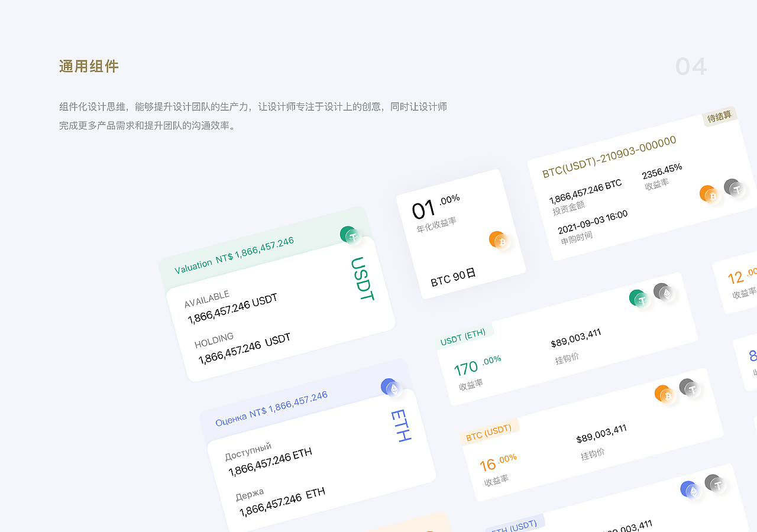Click Доступный value 1,866,457.246 ETH
Image resolution: width=757 pixels, height=532 pixels.
[270, 462]
